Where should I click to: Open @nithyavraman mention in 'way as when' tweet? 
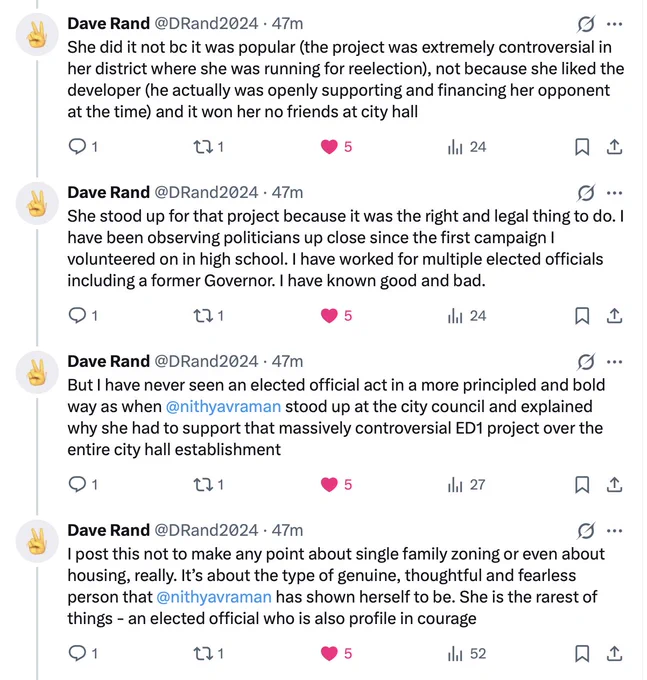click(x=223, y=406)
